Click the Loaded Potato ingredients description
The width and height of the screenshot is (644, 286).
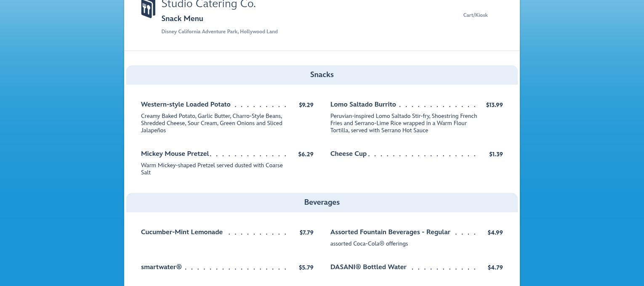pos(212,123)
